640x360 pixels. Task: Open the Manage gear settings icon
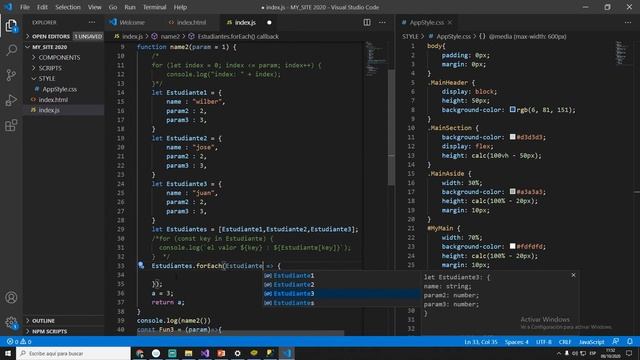[x=11, y=323]
